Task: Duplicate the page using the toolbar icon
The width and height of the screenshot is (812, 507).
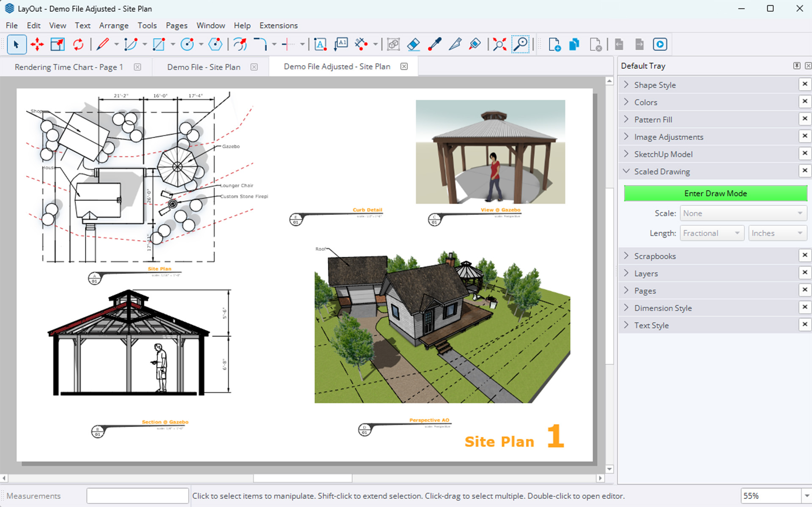Action: [574, 44]
